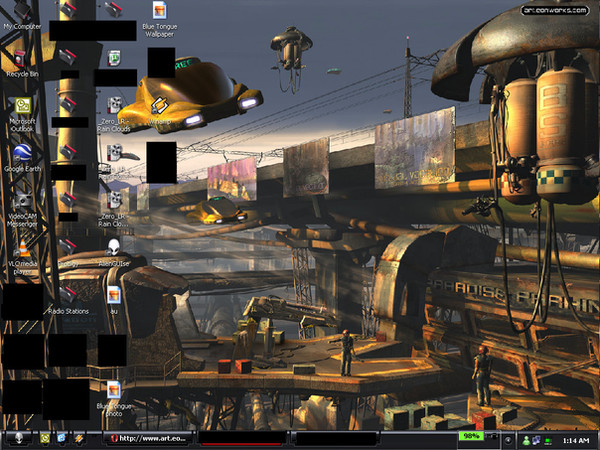Launch the AlienGUIse shortcut

114,253
